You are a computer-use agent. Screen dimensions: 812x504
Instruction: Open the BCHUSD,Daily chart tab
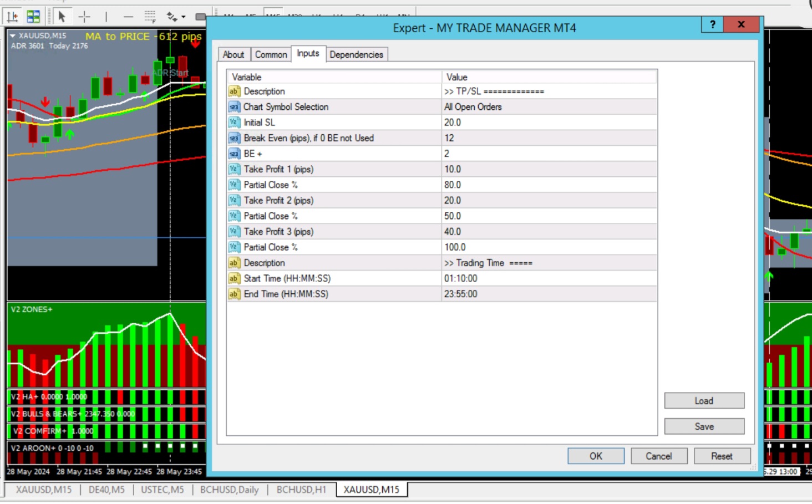(x=229, y=490)
